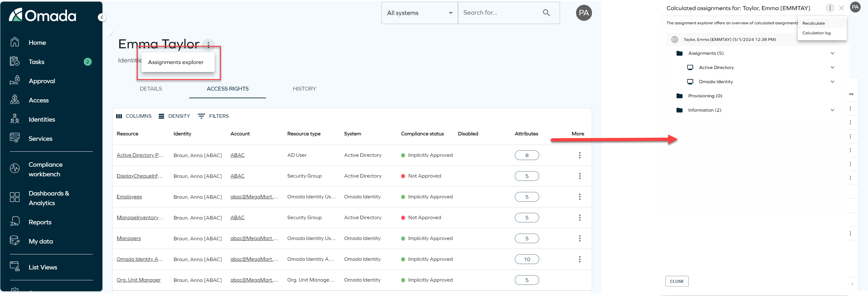This screenshot has height=296, width=868.
Task: Open the All systems dropdown
Action: pos(419,13)
